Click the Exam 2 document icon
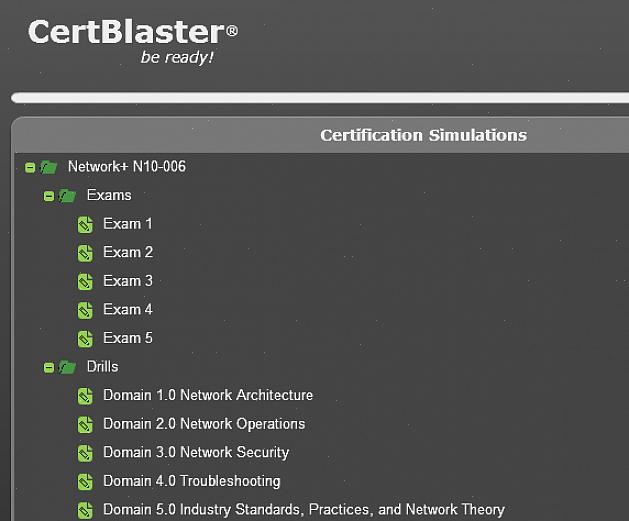Screen dimensions: 629x521 pos(85,253)
